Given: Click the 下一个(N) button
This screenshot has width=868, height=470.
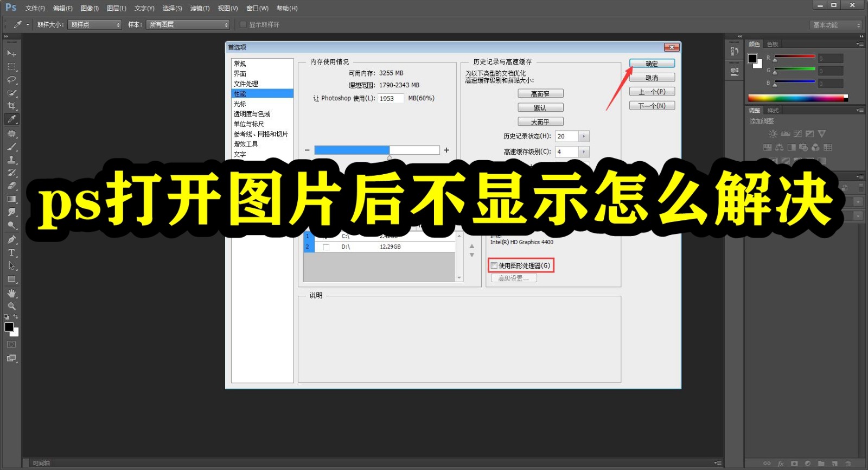Looking at the screenshot, I should (x=652, y=106).
